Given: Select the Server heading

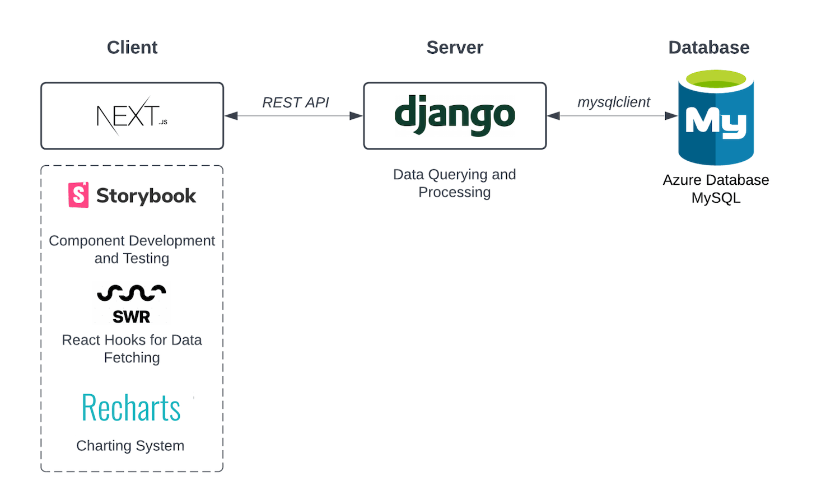Looking at the screenshot, I should click(x=455, y=48).
